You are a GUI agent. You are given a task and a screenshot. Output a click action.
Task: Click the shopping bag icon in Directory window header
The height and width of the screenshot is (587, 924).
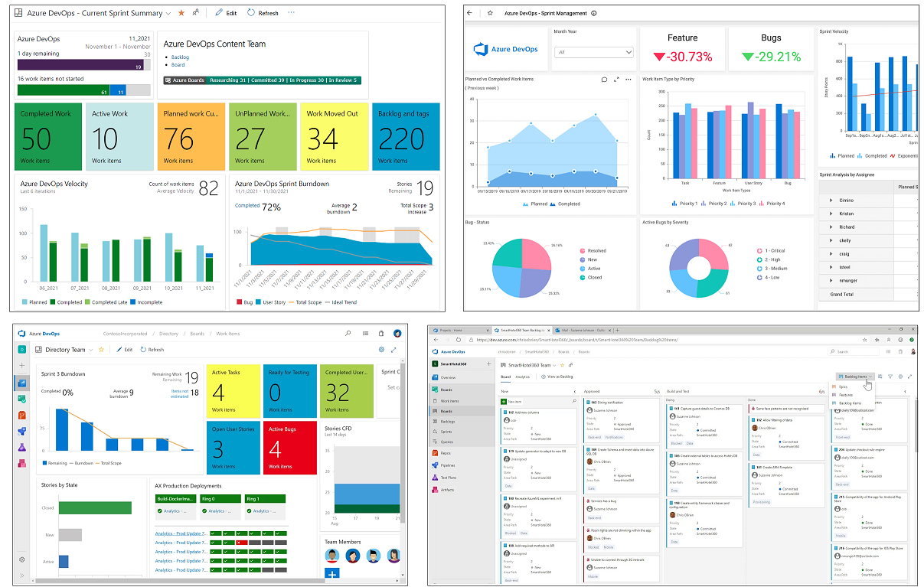click(381, 334)
